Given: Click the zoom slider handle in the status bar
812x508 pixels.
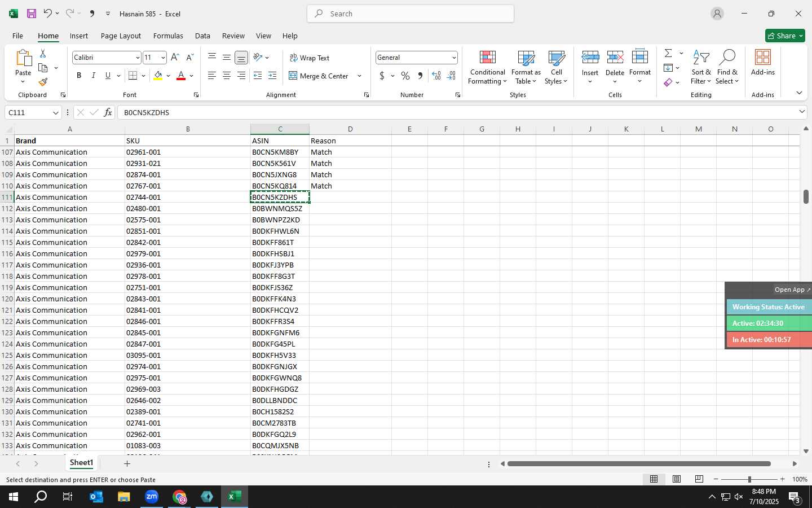Looking at the screenshot, I should 749,479.
